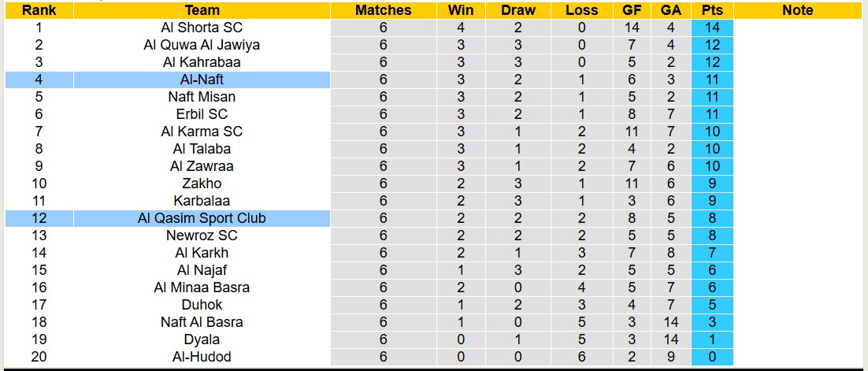Click the Erbil SC team name
Image resolution: width=868 pixels, height=371 pixels.
[202, 114]
